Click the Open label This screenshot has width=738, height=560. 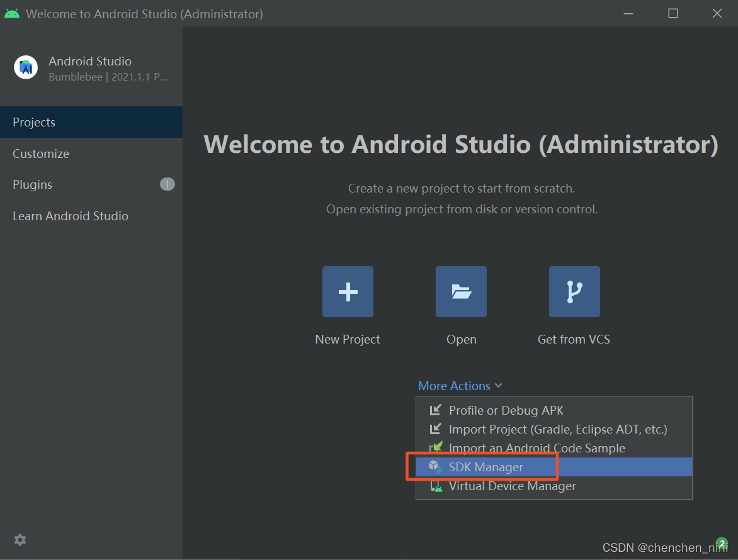461,340
